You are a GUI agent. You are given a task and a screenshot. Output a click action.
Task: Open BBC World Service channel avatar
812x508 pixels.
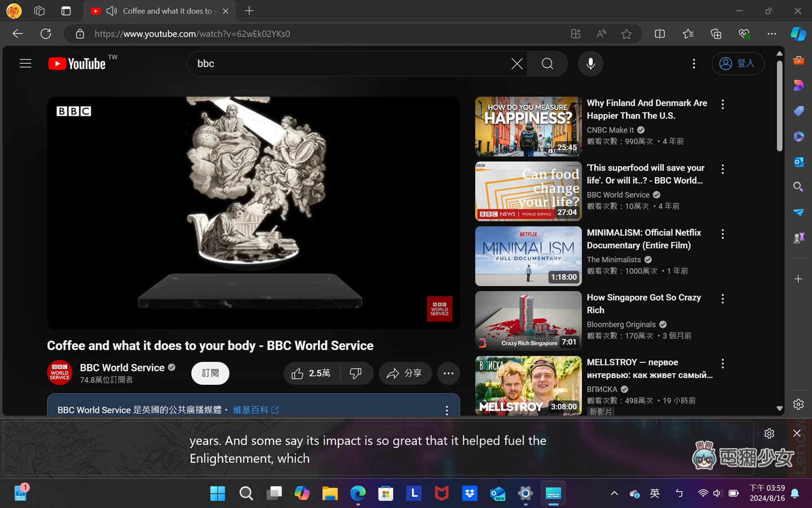(x=60, y=373)
